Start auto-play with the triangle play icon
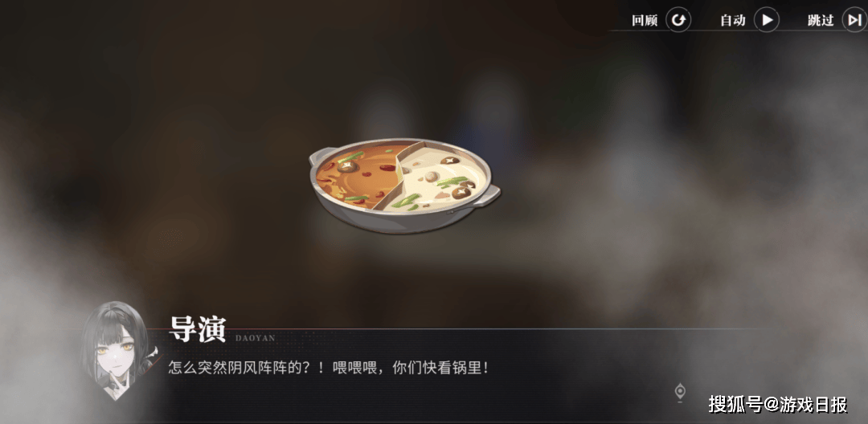 point(767,20)
